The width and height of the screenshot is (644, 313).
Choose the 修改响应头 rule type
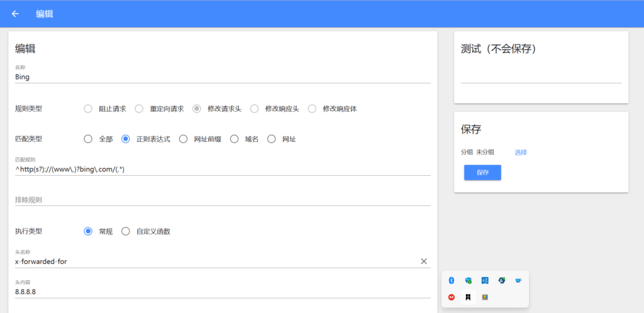[x=255, y=108]
